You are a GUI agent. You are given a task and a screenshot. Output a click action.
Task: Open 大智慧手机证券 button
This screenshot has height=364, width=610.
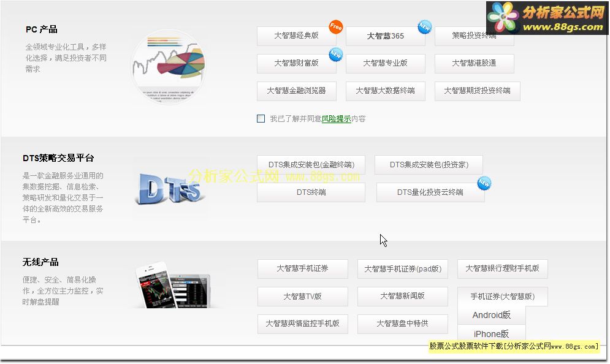pos(303,269)
